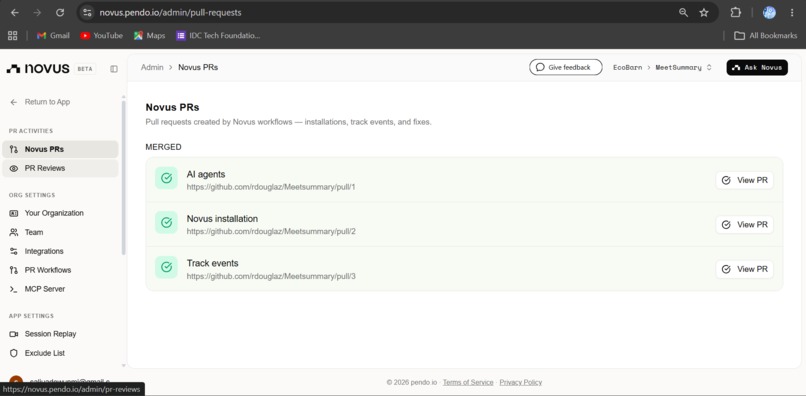The height and width of the screenshot is (396, 806).
Task: Open the YouTube bookmark
Action: 101,35
